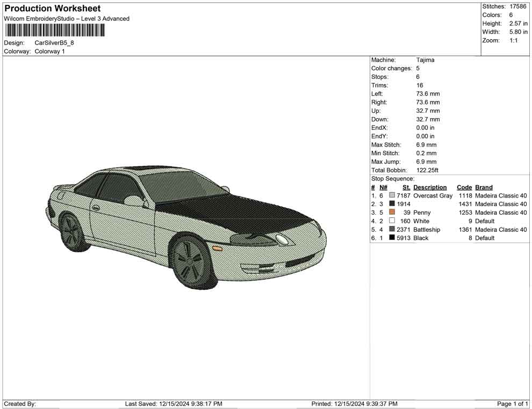Click the Machine field showing Tajima
This screenshot has width=532, height=409.
click(425, 60)
